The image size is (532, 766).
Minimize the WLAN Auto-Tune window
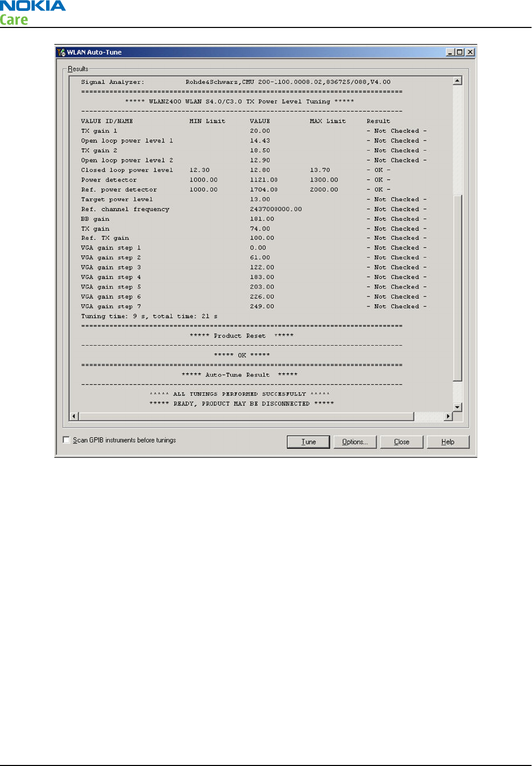point(450,52)
